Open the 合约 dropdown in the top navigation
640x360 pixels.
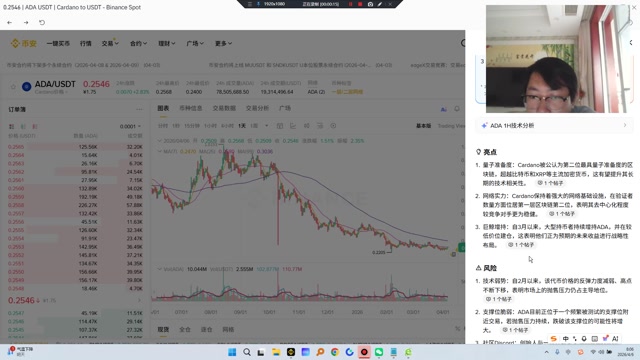[x=138, y=43]
